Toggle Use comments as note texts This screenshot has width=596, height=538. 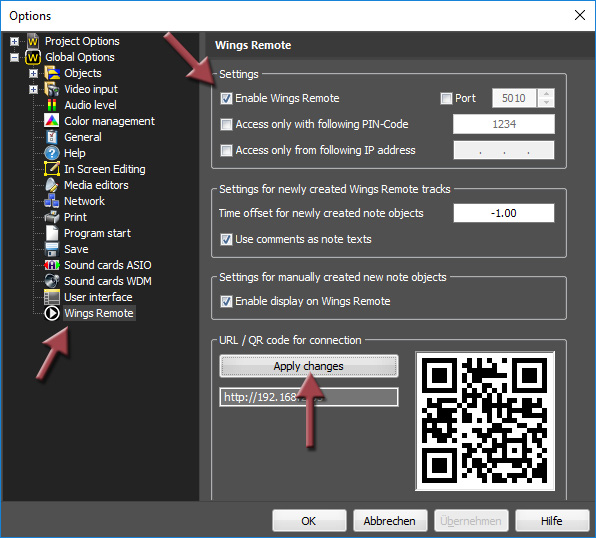(226, 240)
